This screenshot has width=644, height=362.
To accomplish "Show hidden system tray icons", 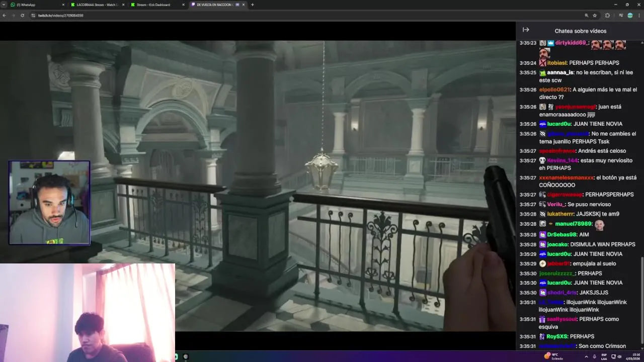I will (586, 356).
